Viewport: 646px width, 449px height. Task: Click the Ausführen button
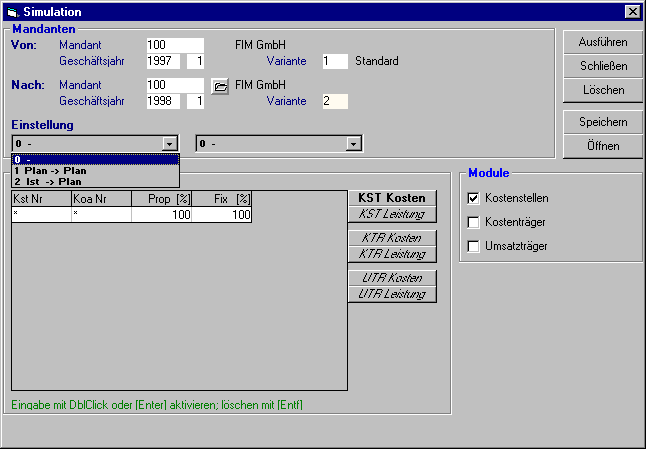[x=603, y=42]
